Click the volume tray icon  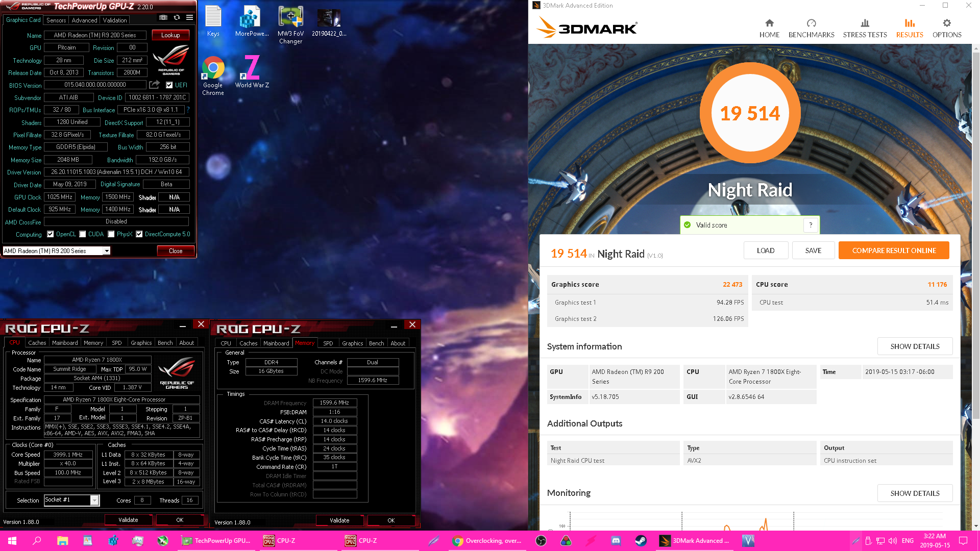click(x=892, y=541)
